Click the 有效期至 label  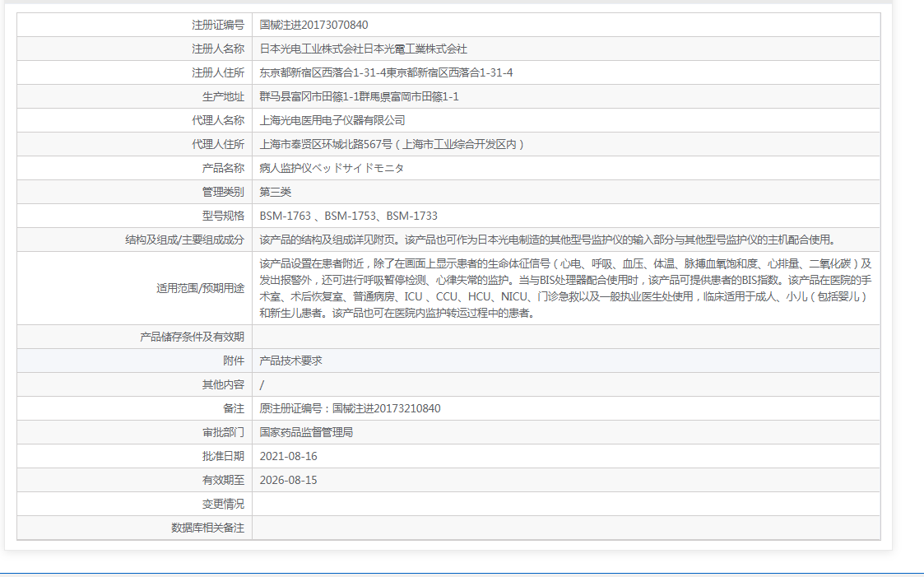(x=223, y=481)
